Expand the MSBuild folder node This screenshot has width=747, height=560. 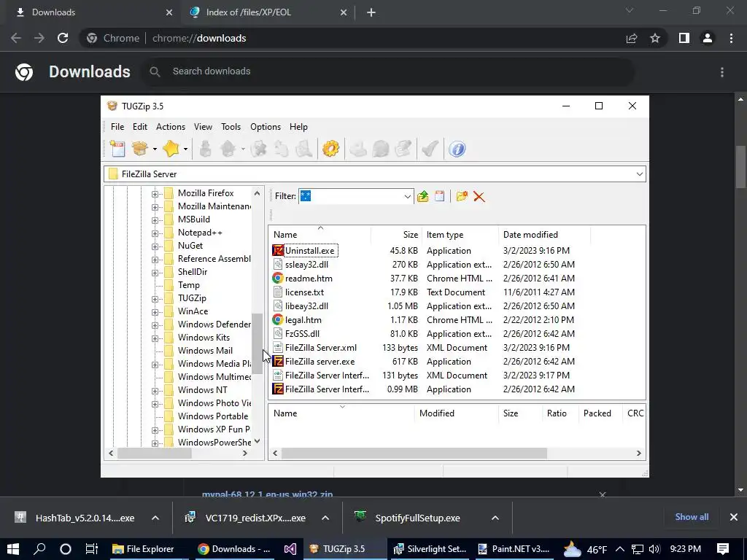pos(155,220)
